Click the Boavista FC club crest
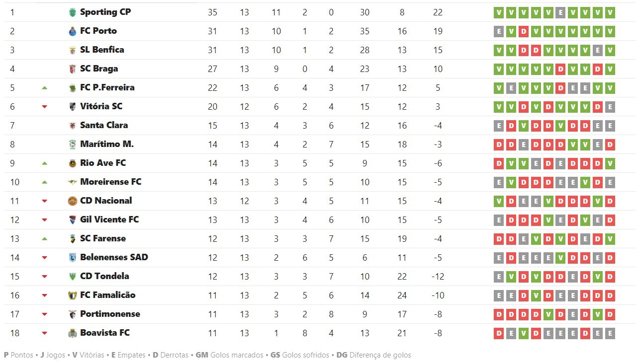The image size is (636, 364). pyautogui.click(x=73, y=333)
